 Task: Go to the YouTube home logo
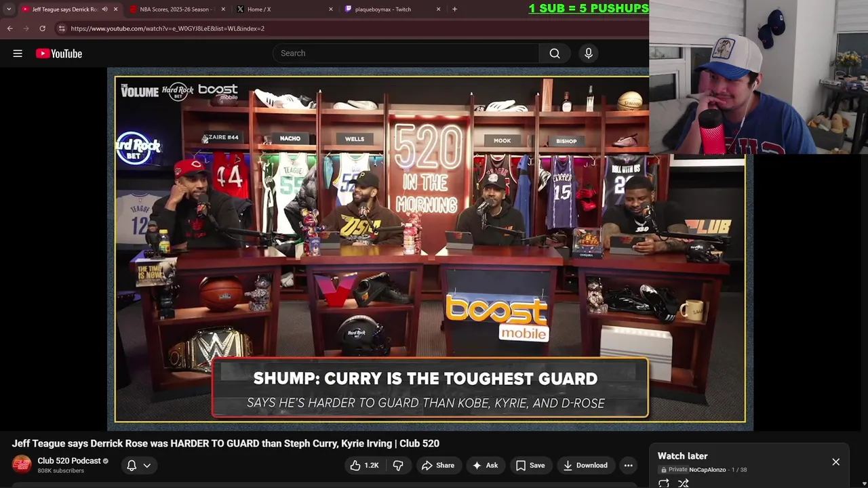tap(59, 54)
